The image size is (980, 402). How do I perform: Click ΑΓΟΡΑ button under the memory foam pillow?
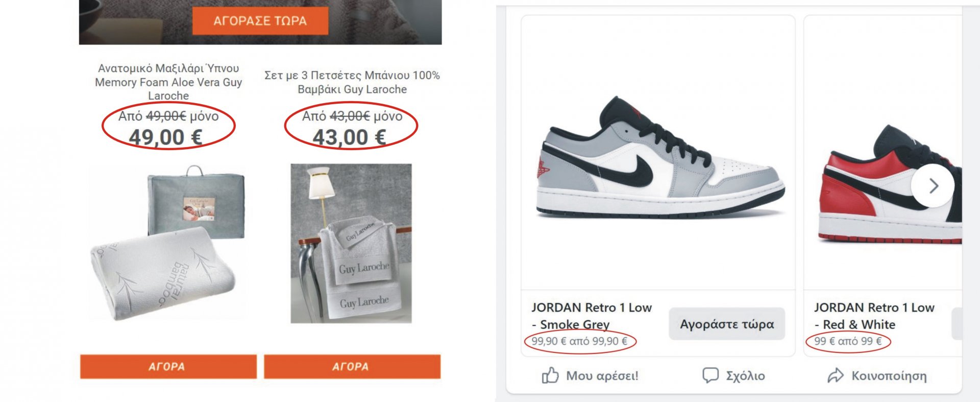point(168,367)
